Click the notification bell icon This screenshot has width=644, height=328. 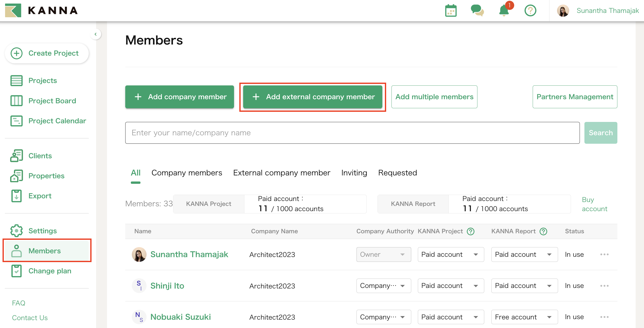click(x=504, y=11)
